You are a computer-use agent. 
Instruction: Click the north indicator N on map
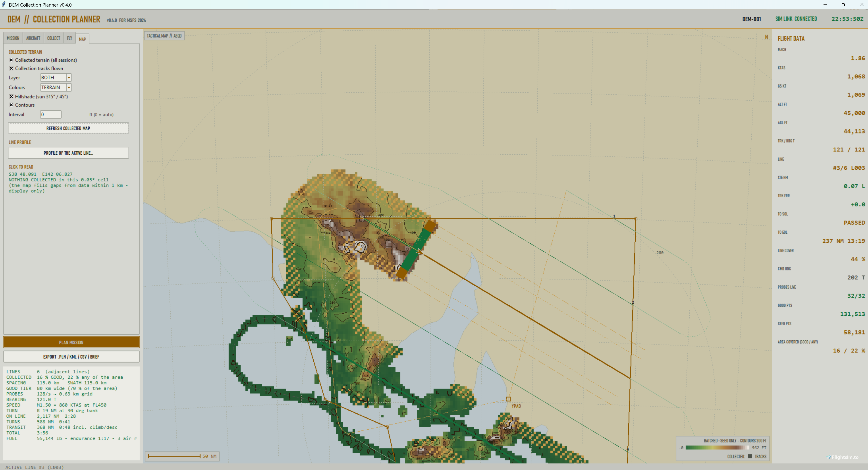pos(766,37)
